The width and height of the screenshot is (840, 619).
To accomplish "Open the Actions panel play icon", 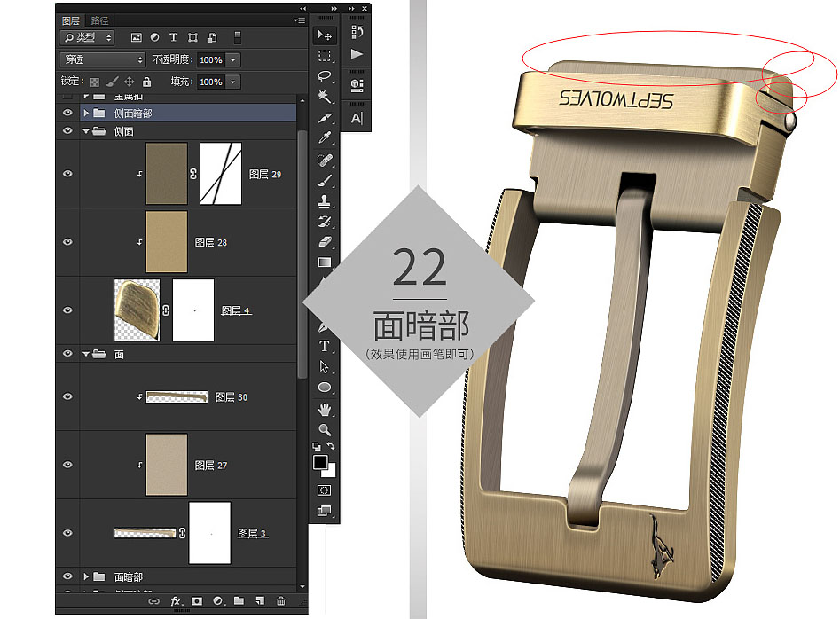I will coord(357,54).
